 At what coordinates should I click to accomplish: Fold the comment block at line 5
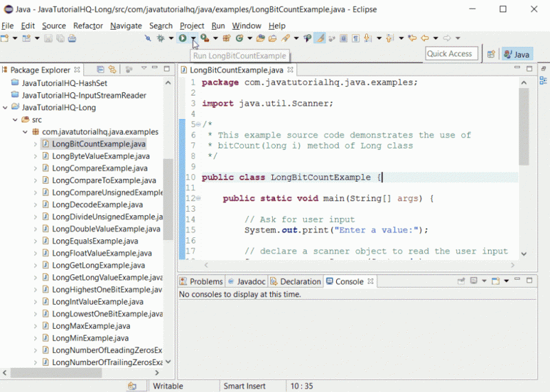pos(199,124)
